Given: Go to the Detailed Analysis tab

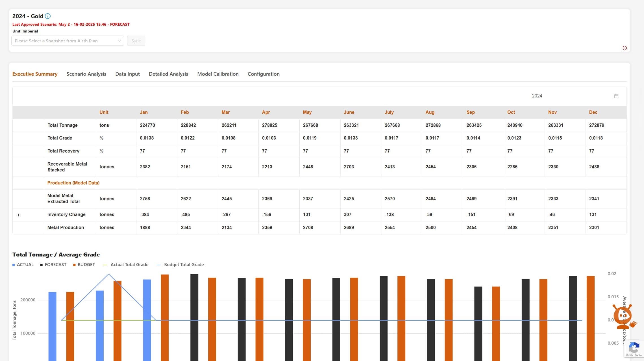Looking at the screenshot, I should tap(169, 74).
